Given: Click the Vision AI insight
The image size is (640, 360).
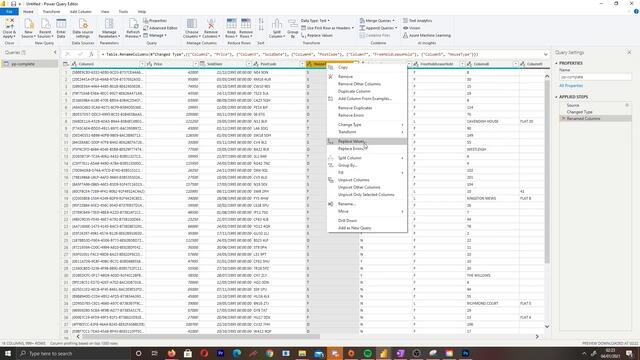Looking at the screenshot, I should tap(411, 28).
